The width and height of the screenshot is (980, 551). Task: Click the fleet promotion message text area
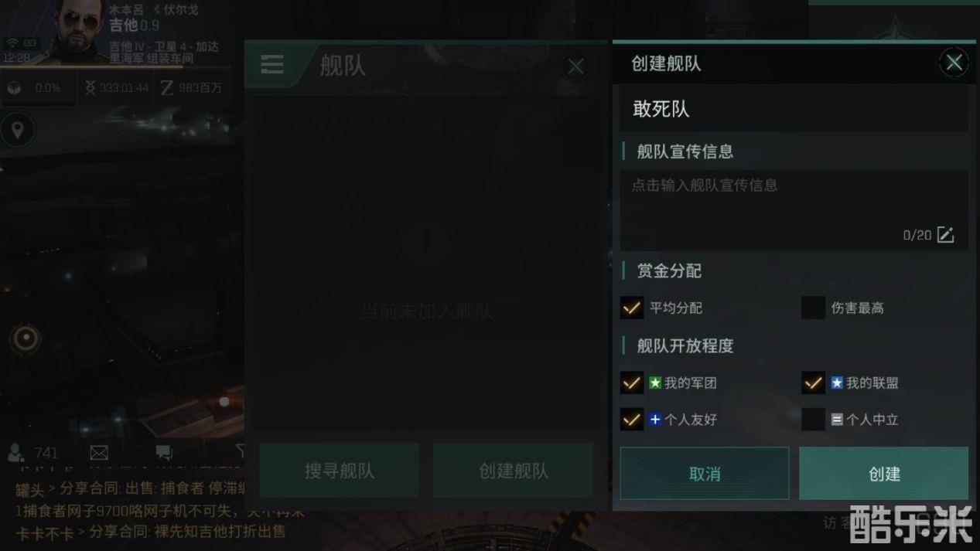coord(794,210)
